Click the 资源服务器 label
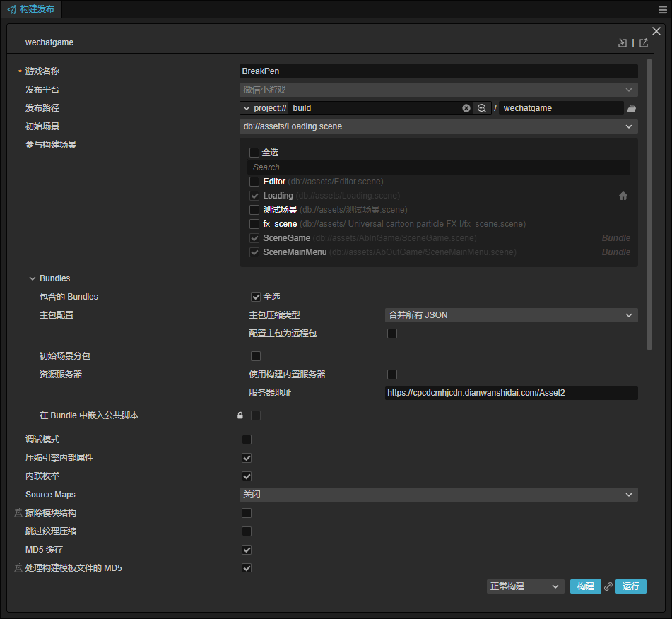The image size is (672, 619). [61, 375]
